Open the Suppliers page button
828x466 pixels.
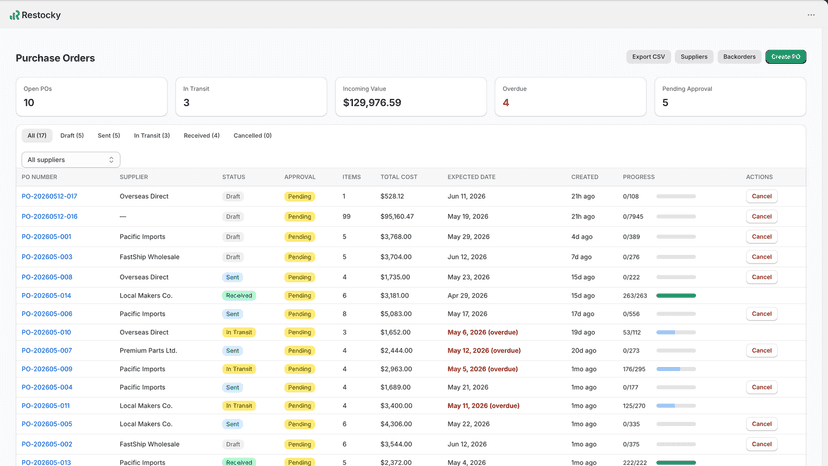point(694,57)
